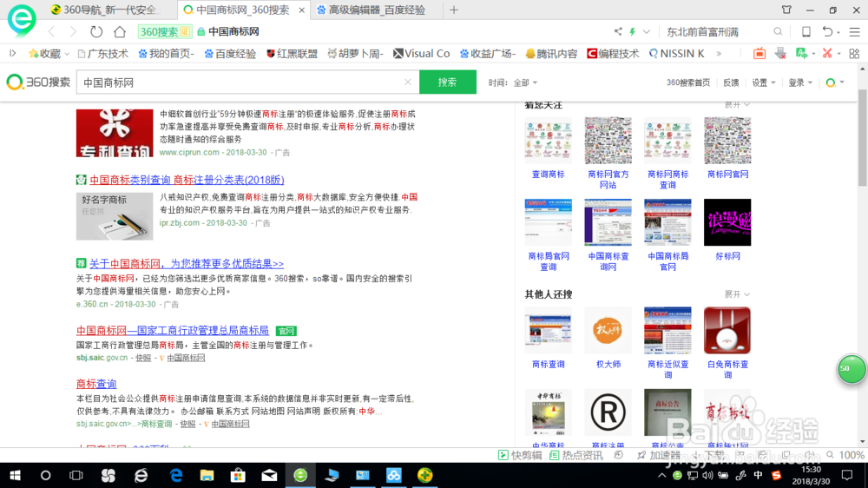This screenshot has width=868, height=488.
Task: Expand the 猜您关注 section with 展开
Action: (737, 104)
